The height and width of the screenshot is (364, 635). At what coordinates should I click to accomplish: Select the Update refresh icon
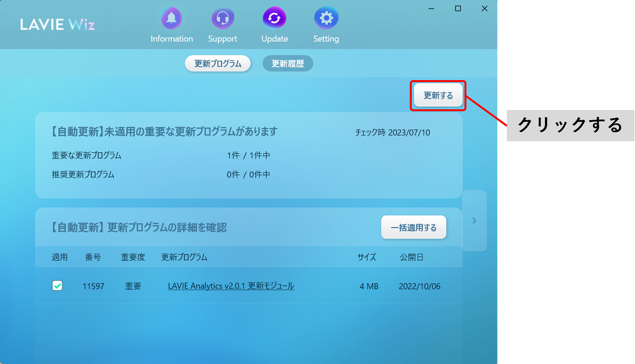point(274,19)
